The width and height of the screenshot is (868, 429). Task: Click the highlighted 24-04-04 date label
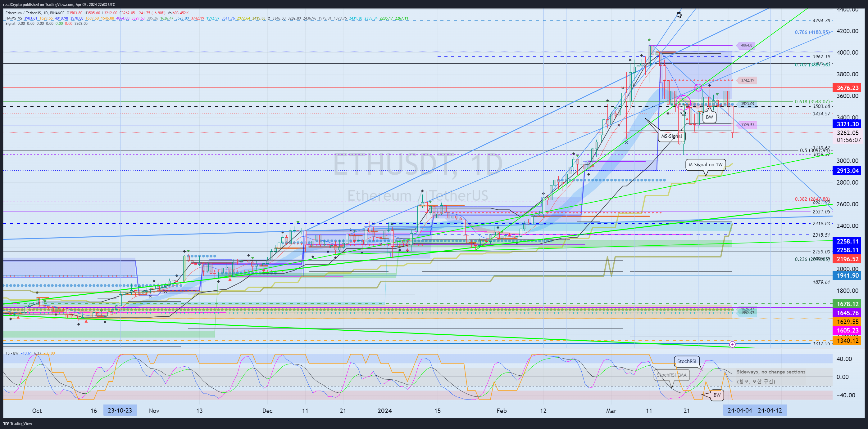pos(740,410)
